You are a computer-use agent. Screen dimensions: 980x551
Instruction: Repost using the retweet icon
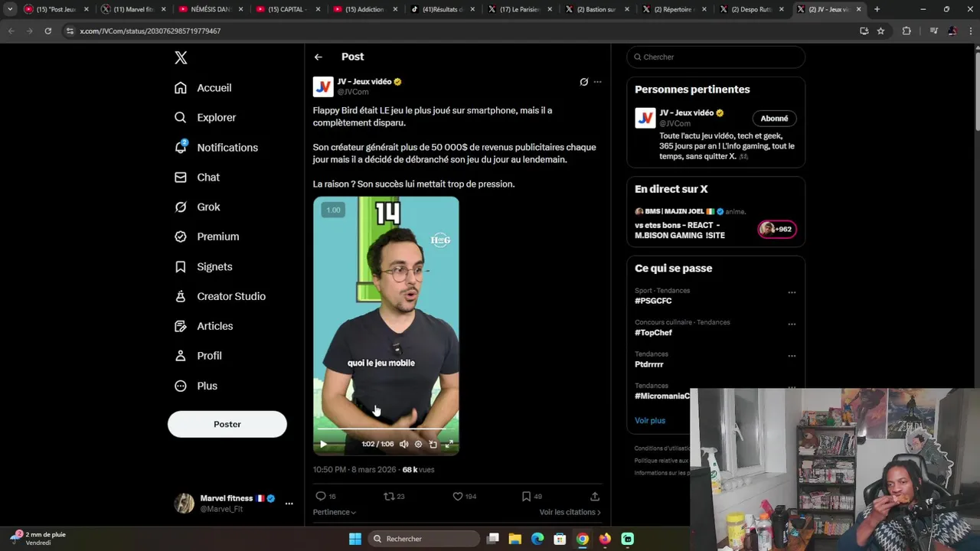389,496
